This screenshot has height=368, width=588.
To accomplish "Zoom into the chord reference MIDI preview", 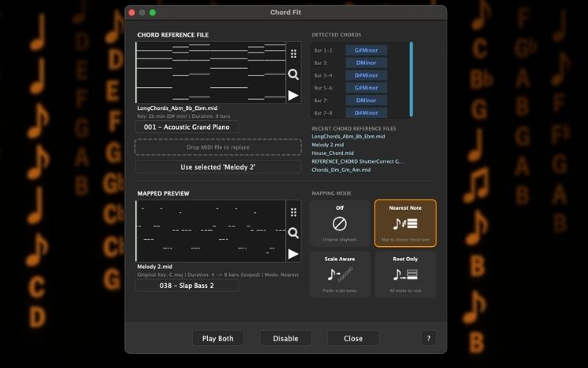I will pos(293,74).
